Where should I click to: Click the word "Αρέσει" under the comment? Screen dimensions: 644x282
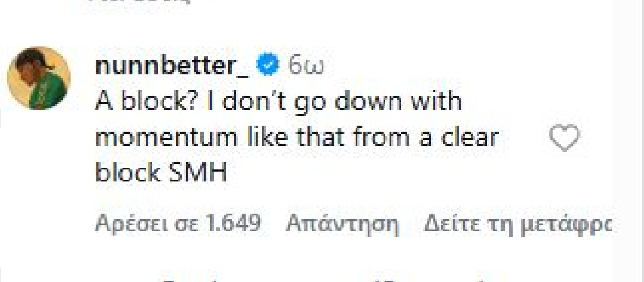pos(122,224)
